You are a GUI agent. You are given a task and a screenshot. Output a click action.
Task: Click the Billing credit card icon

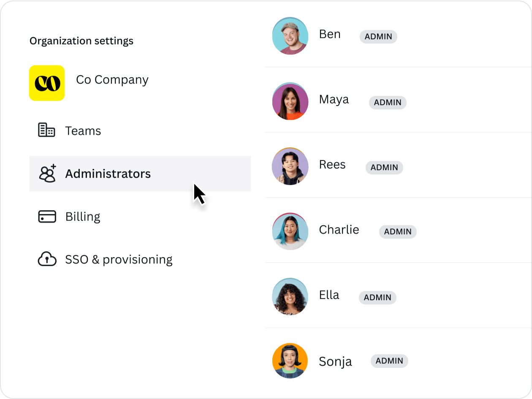[47, 217]
